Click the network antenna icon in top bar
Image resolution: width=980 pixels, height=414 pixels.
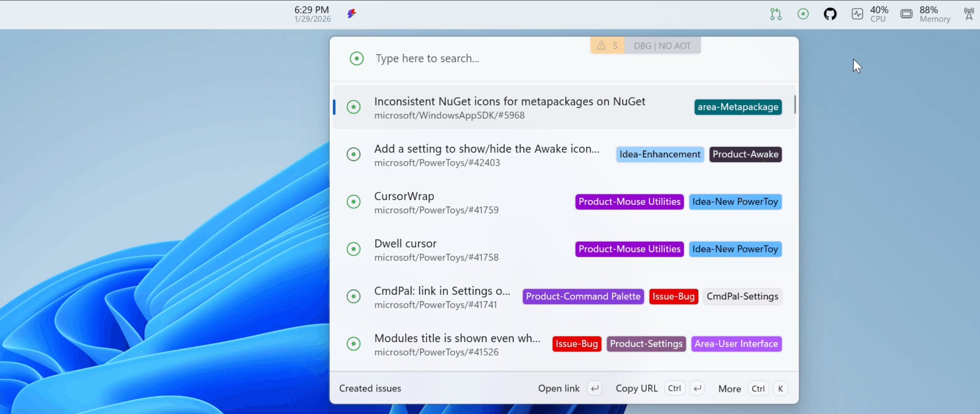968,14
